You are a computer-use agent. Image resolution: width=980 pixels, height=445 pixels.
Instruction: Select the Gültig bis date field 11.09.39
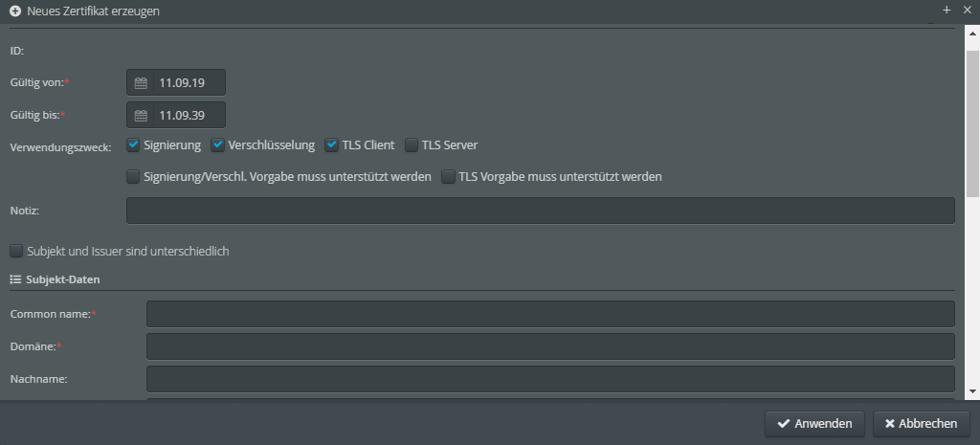(189, 115)
